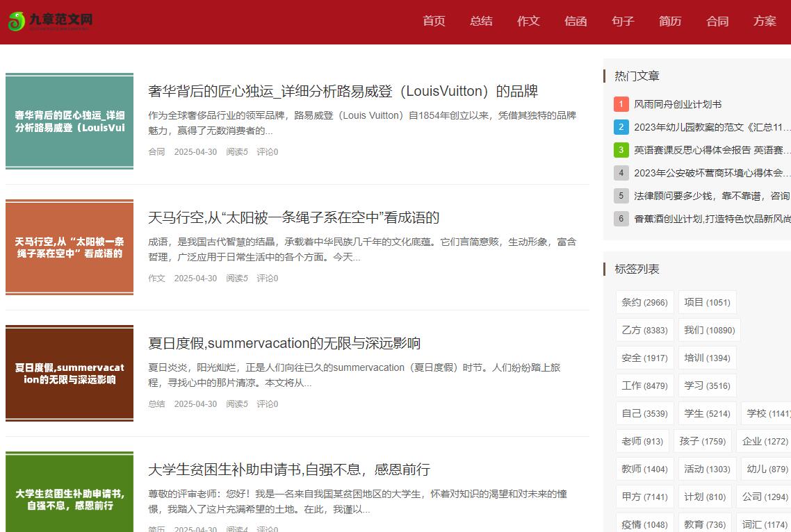Open the green 大学生贫困生补助申请书 thumbnail
Viewport: 791px width, 532px height.
pyautogui.click(x=70, y=492)
